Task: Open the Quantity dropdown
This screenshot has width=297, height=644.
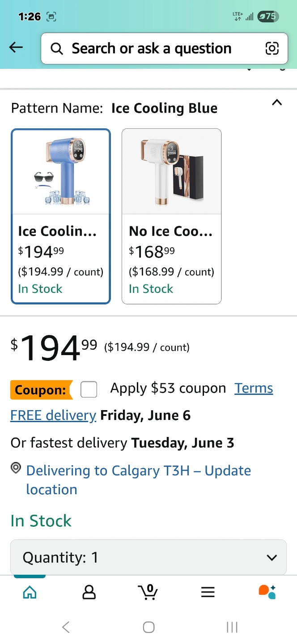Action: (148, 557)
